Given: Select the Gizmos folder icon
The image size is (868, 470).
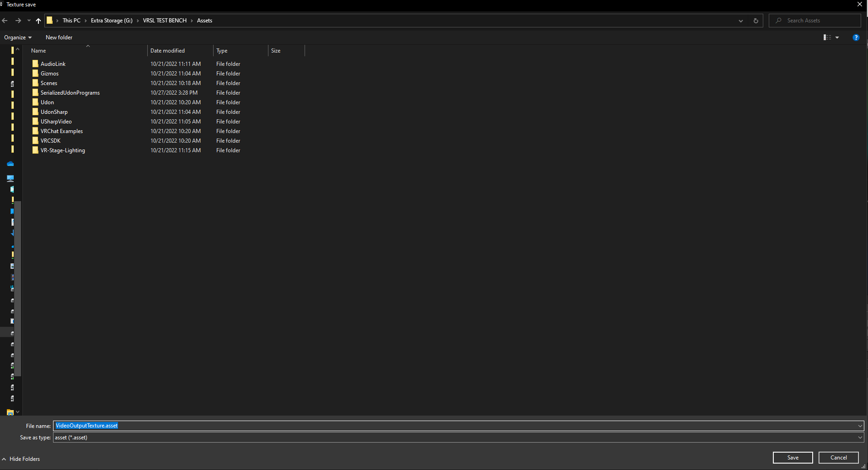Looking at the screenshot, I should pyautogui.click(x=35, y=73).
